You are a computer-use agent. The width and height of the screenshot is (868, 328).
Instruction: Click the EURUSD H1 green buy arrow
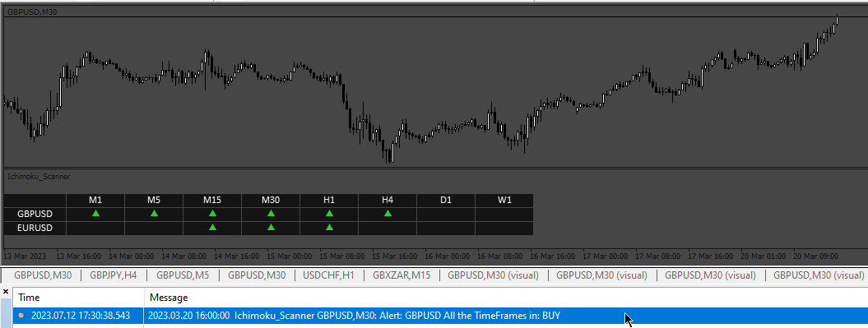point(329,228)
